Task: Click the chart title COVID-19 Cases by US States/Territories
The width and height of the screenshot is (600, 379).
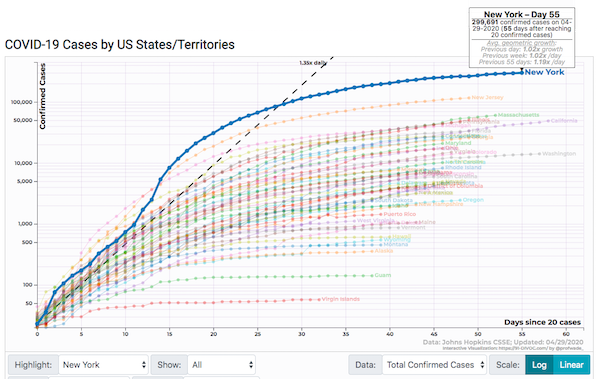Action: pyautogui.click(x=119, y=44)
